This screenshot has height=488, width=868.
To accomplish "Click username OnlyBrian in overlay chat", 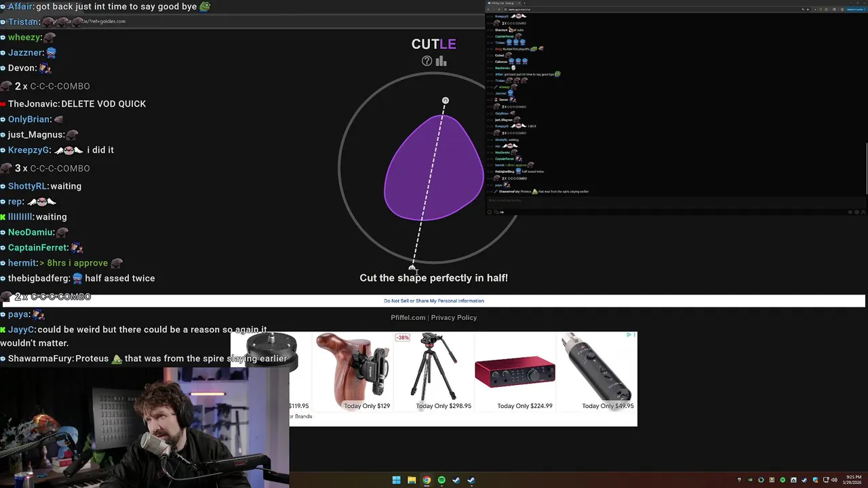I will click(29, 119).
